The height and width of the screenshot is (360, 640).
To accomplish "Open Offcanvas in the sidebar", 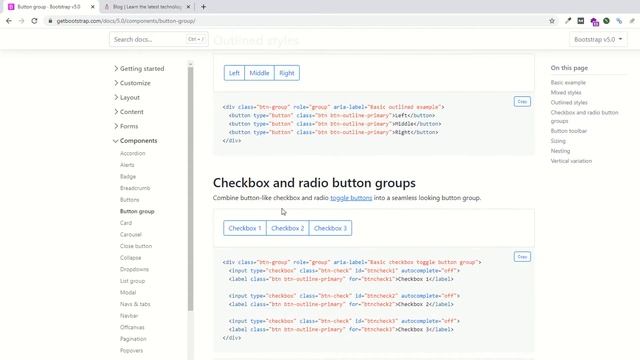I will point(132,327).
